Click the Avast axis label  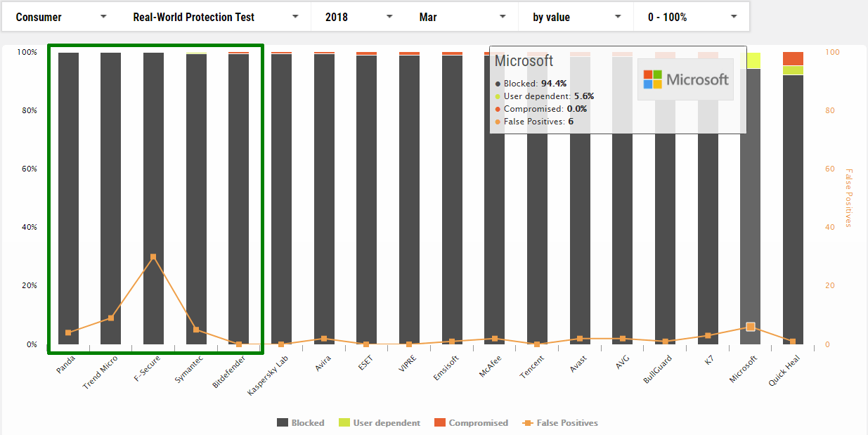click(578, 365)
